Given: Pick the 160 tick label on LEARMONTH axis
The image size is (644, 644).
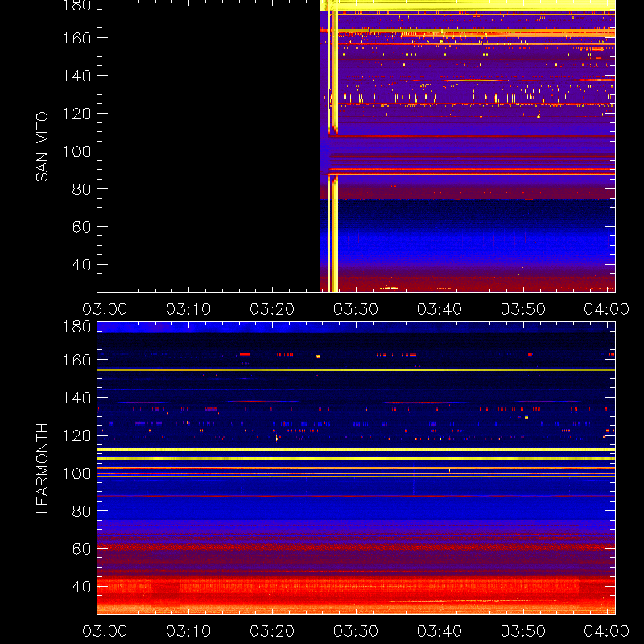Looking at the screenshot, I should coord(76,360).
